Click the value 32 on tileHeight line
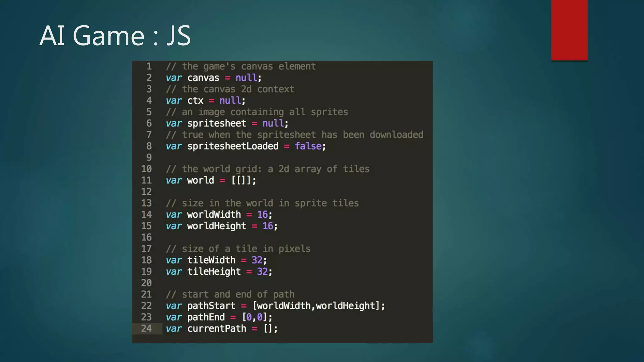This screenshot has width=644, height=362. point(262,271)
